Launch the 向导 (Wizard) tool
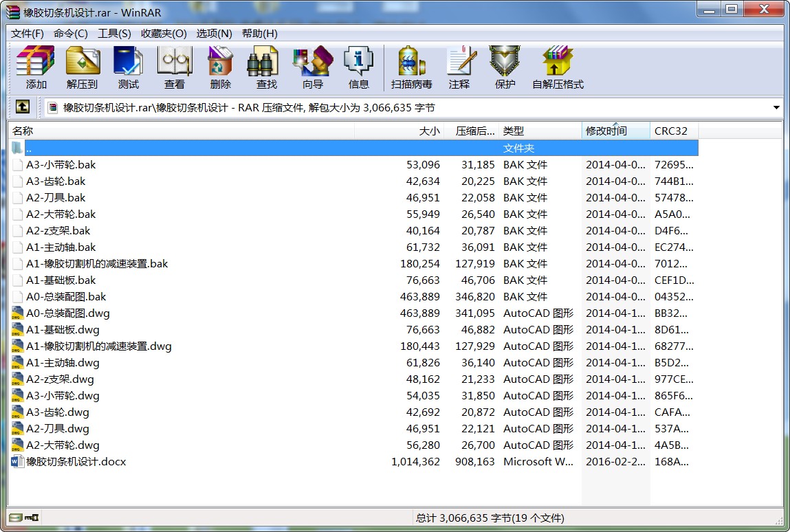The image size is (790, 532). tap(312, 67)
